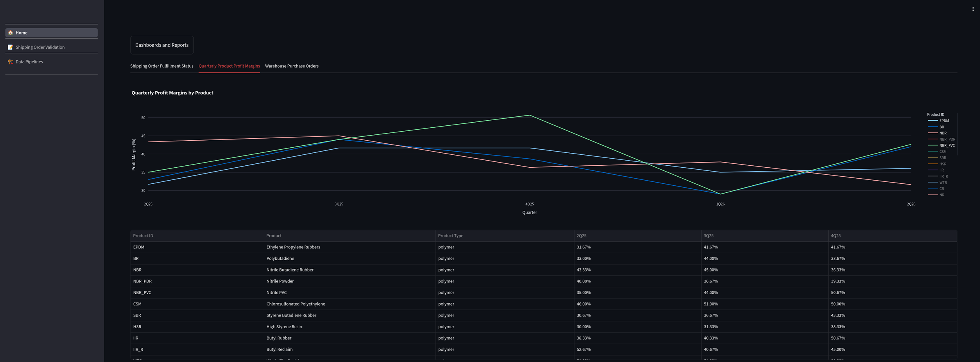The width and height of the screenshot is (980, 362).
Task: Select 39.33% cell in NBR_PDR row
Action: (893, 281)
